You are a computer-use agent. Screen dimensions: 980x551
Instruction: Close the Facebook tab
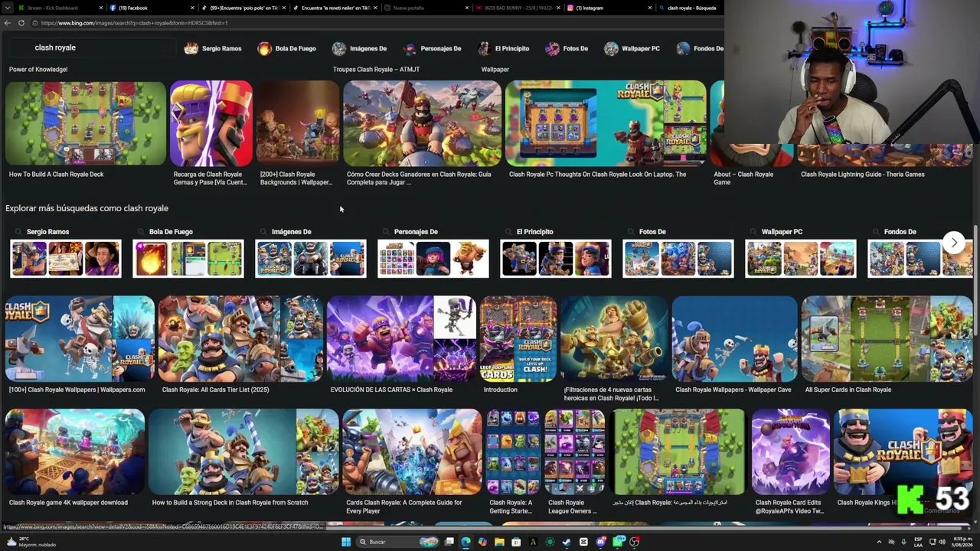tap(192, 8)
